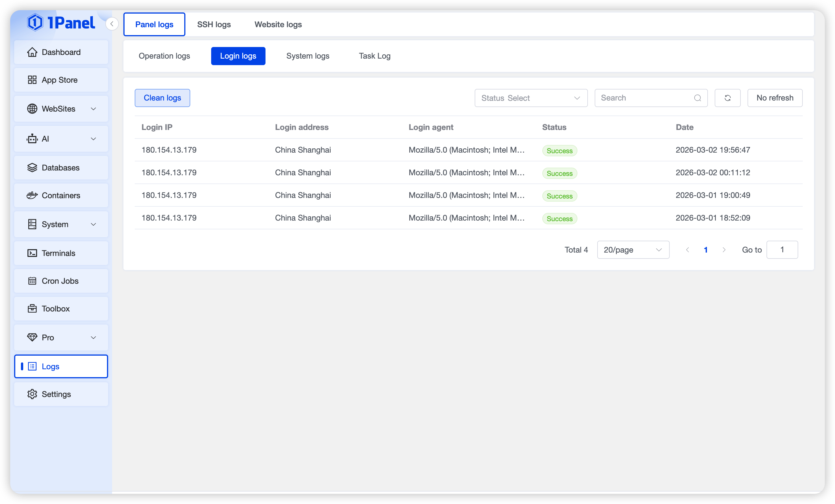The width and height of the screenshot is (835, 504).
Task: Click the Toolbox briefcase icon
Action: coord(32,309)
